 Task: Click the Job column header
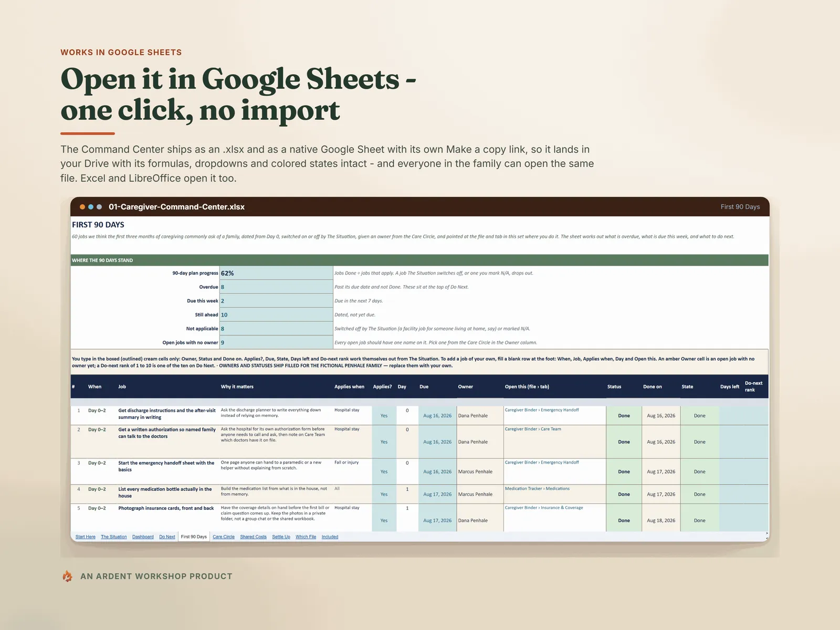coord(122,386)
